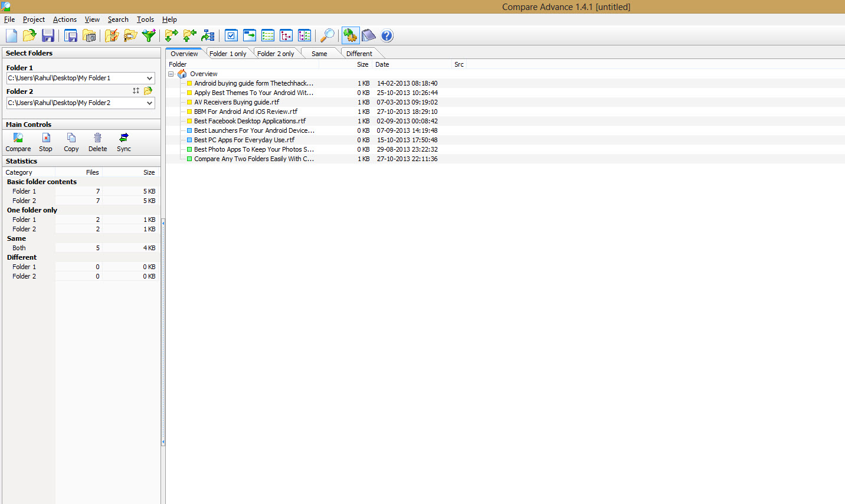The width and height of the screenshot is (845, 504).
Task: Swap folders using the up-down arrows icon
Action: (136, 91)
